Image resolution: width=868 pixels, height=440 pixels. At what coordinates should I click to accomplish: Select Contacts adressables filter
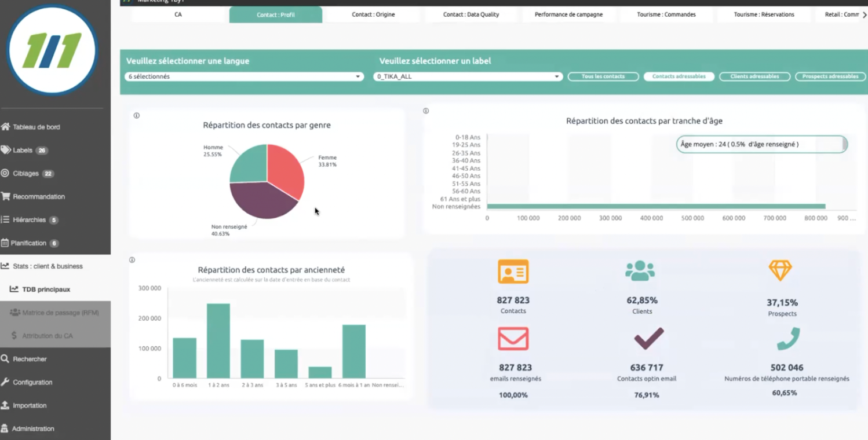679,76
